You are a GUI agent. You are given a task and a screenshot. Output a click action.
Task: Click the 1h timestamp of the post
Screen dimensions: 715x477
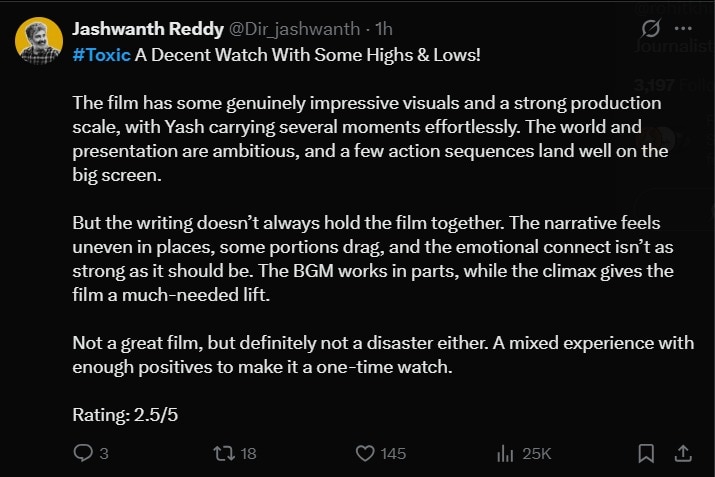pos(383,29)
